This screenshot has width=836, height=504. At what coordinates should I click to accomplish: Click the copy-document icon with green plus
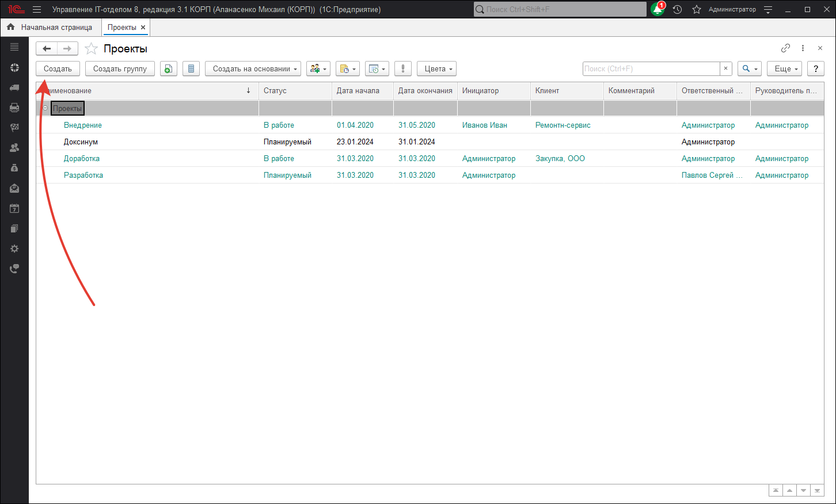[x=168, y=69]
